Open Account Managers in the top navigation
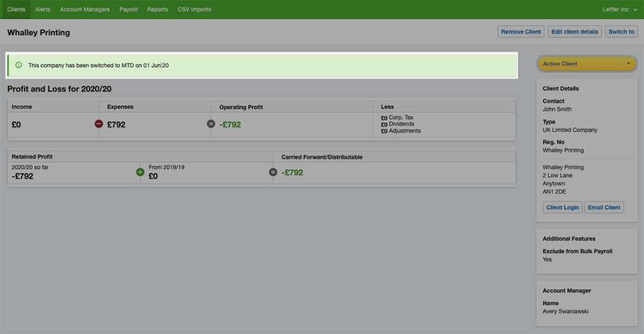 (x=84, y=10)
